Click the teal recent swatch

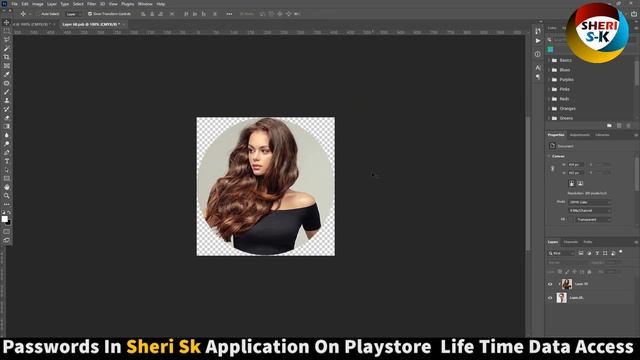(x=551, y=49)
